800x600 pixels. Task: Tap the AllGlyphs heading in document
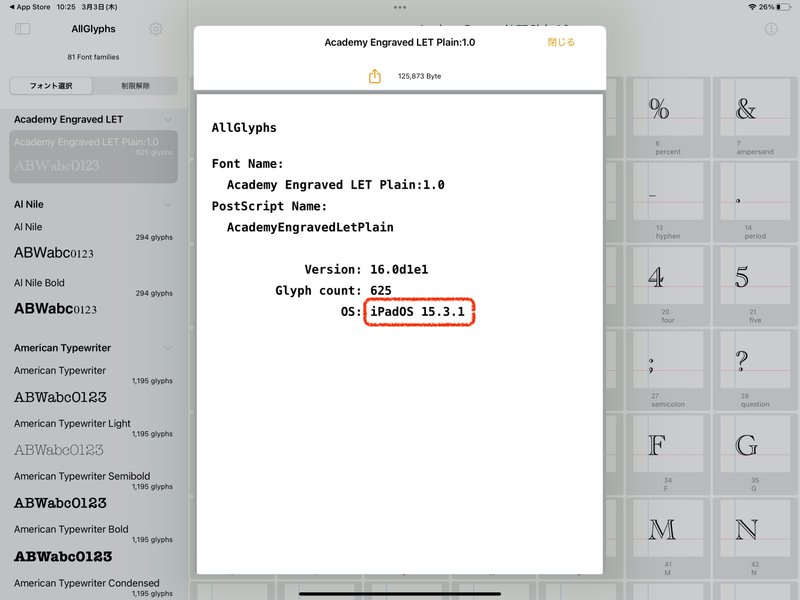(244, 128)
